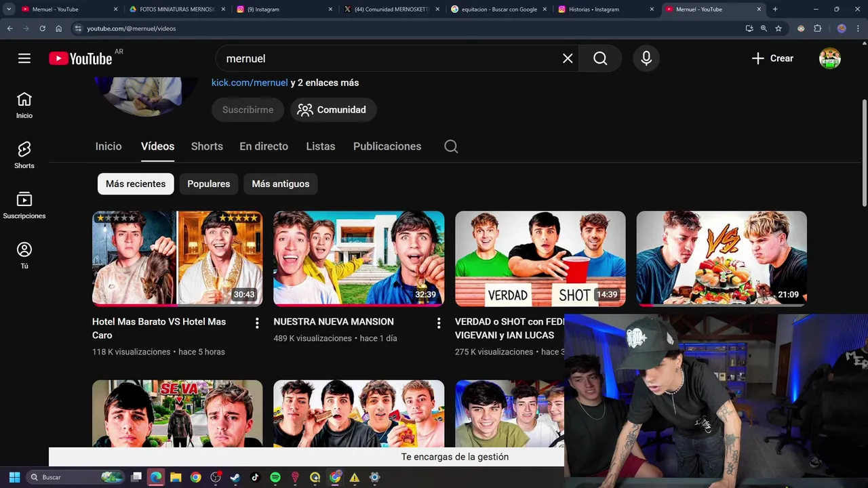The height and width of the screenshot is (488, 868).
Task: Open Hotel Mas Barato VS Hotel thumbnail
Action: point(178,259)
